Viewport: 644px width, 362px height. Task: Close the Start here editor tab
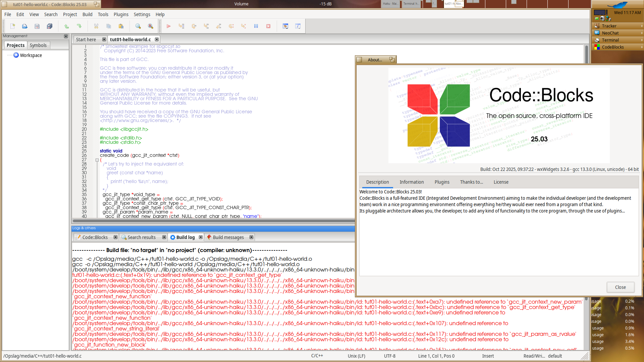(x=104, y=40)
